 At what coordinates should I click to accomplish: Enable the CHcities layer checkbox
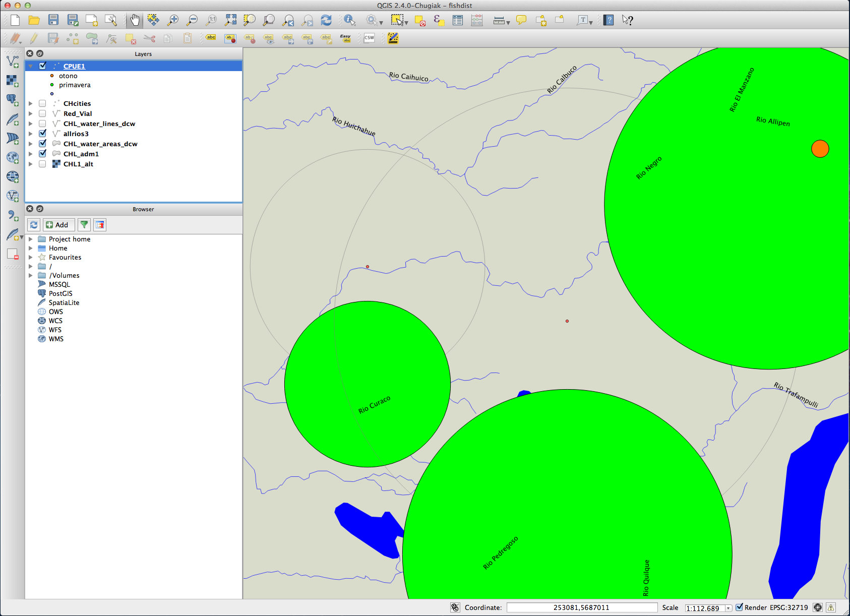point(42,103)
